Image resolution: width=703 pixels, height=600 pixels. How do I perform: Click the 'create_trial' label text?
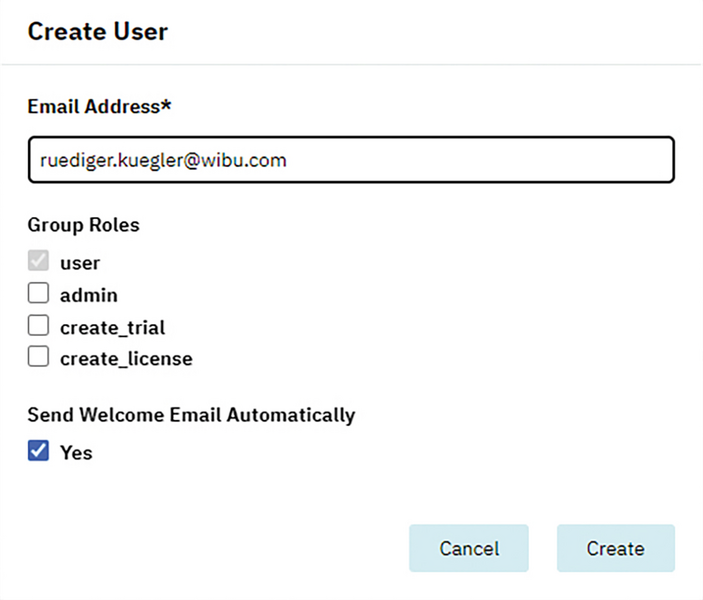113,328
